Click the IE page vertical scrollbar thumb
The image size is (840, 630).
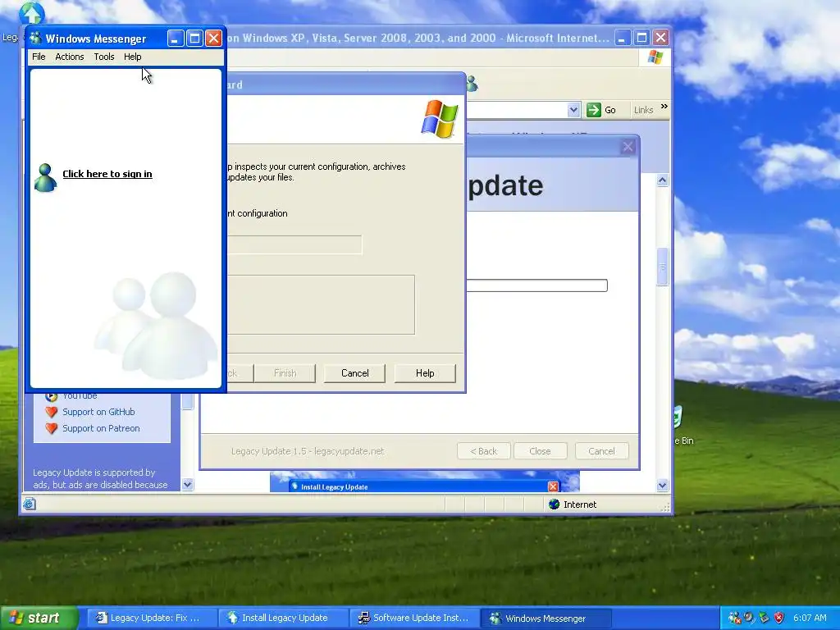[x=662, y=267]
